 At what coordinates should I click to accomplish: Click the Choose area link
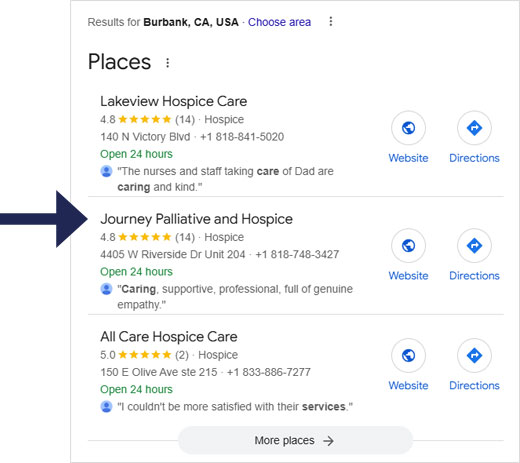point(279,22)
